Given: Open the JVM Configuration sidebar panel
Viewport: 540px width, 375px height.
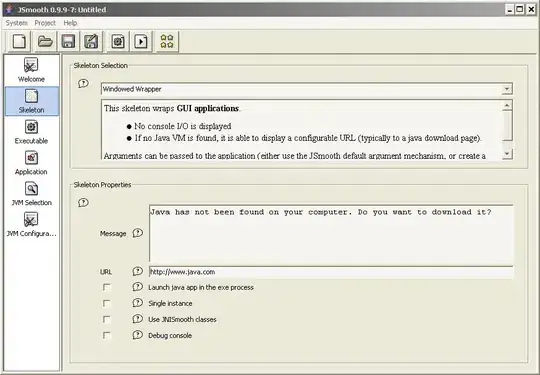Looking at the screenshot, I should (x=31, y=225).
